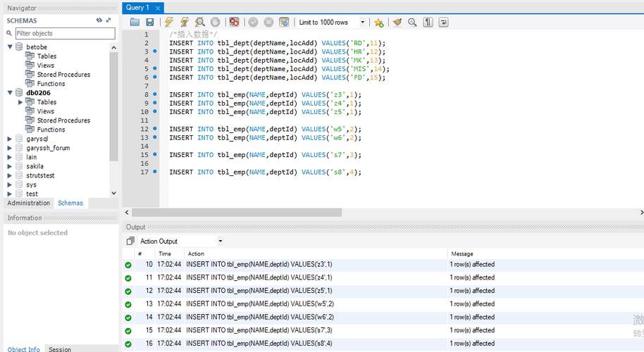Select Stored Procedures under betobe
The image size is (644, 352).
63,74
